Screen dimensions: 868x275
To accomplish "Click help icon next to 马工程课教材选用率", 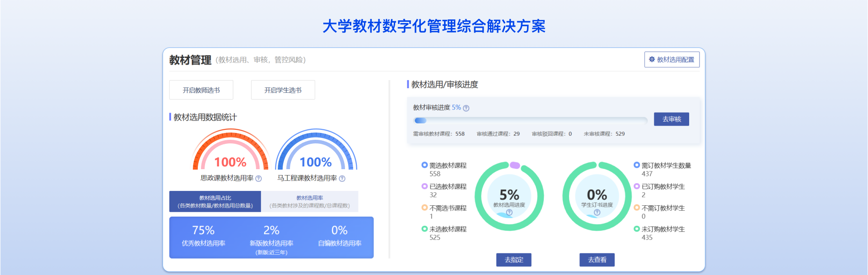I will tap(342, 179).
